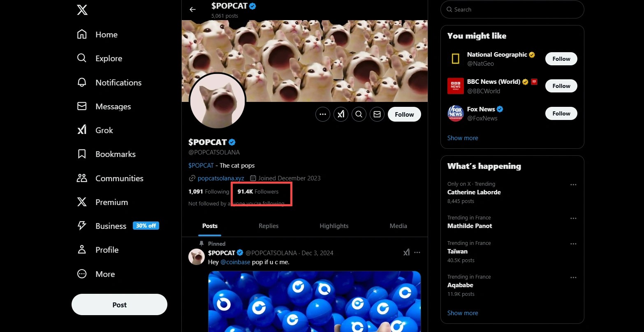Click the envelope message icon on profile
Viewport: 644px width, 332px height.
(x=377, y=114)
